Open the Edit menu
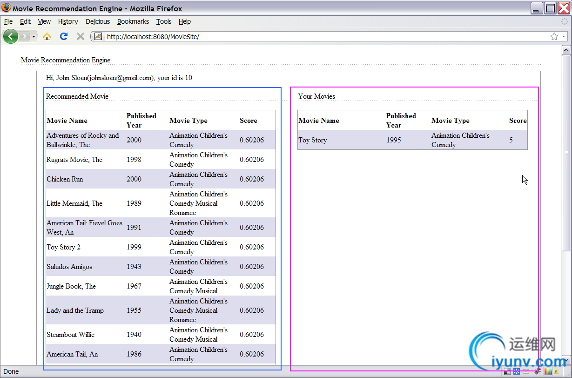This screenshot has height=378, width=572. click(25, 22)
